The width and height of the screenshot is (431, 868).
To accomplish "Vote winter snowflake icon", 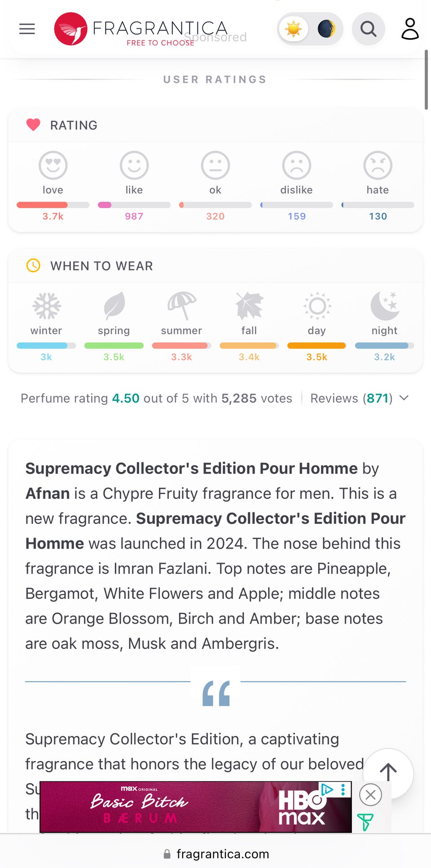I will click(x=46, y=306).
